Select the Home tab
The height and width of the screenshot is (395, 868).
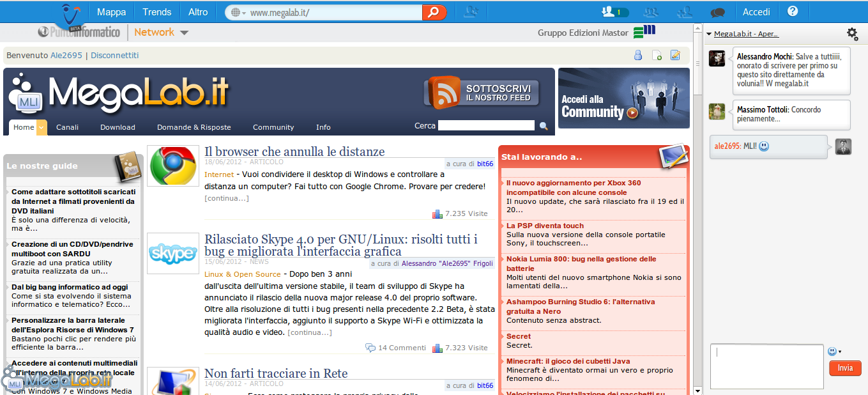click(24, 127)
